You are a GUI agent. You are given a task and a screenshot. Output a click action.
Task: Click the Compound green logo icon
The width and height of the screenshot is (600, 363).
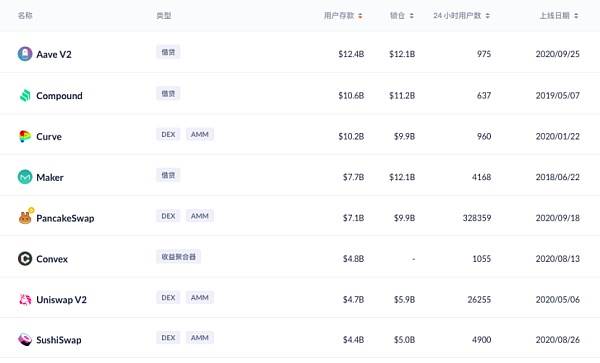point(25,95)
